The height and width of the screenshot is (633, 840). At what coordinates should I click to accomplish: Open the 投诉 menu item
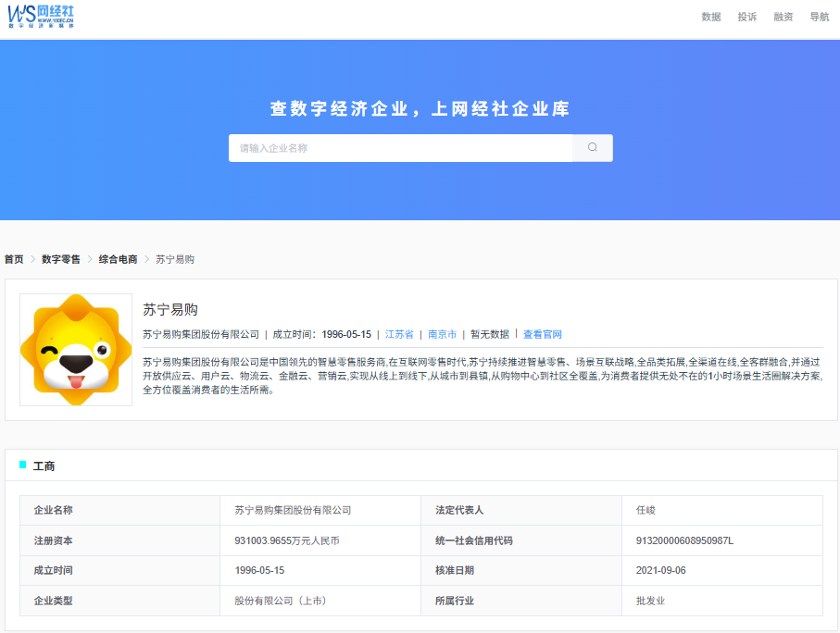coord(746,18)
